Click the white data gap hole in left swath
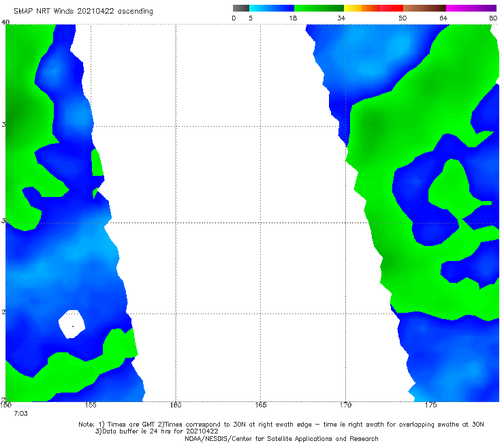Viewport: 504px width, 443px height. click(x=72, y=324)
